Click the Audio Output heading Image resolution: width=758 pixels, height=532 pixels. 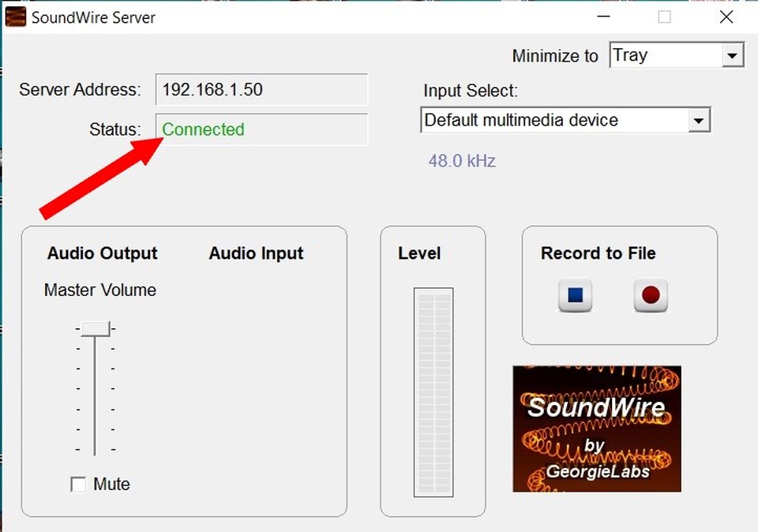103,253
